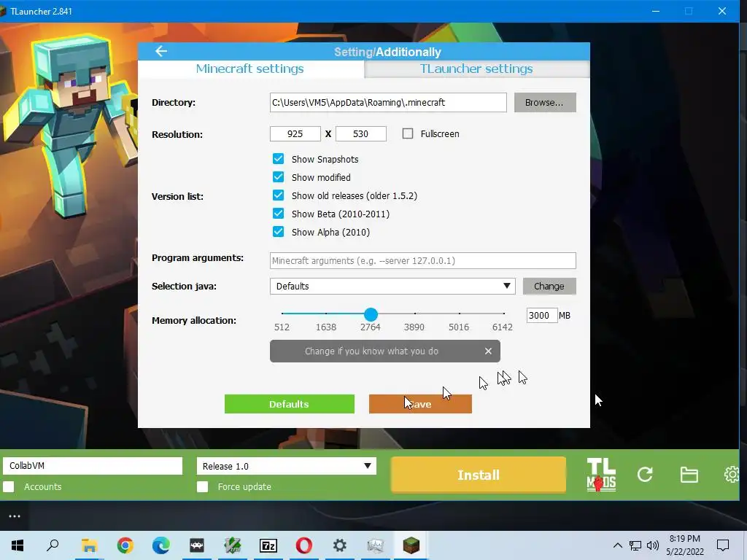Image resolution: width=747 pixels, height=560 pixels.
Task: Open the notification center icon
Action: pyautogui.click(x=723, y=545)
